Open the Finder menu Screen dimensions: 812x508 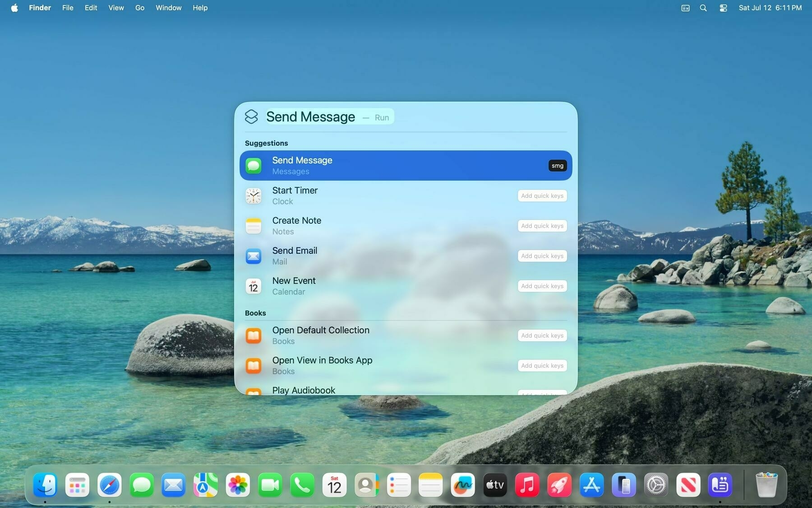click(40, 8)
